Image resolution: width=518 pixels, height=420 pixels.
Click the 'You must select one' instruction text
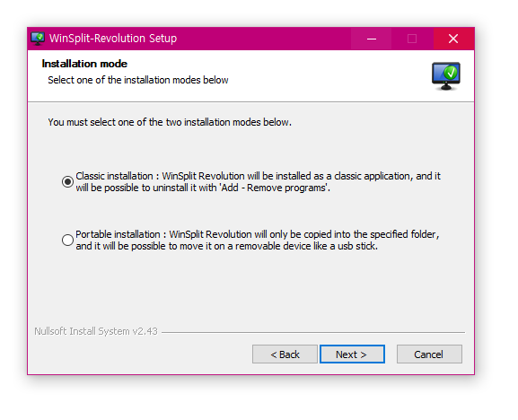point(170,122)
